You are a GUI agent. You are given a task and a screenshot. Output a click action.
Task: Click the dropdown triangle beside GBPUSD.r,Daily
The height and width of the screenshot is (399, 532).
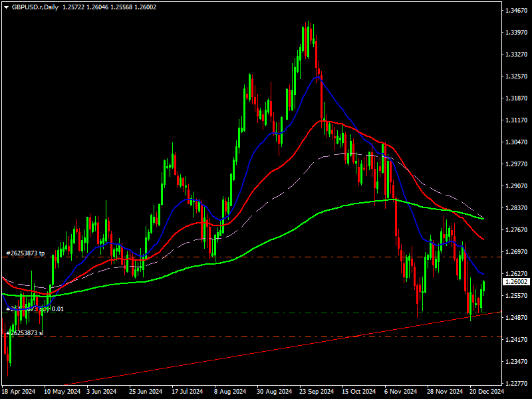pos(6,6)
